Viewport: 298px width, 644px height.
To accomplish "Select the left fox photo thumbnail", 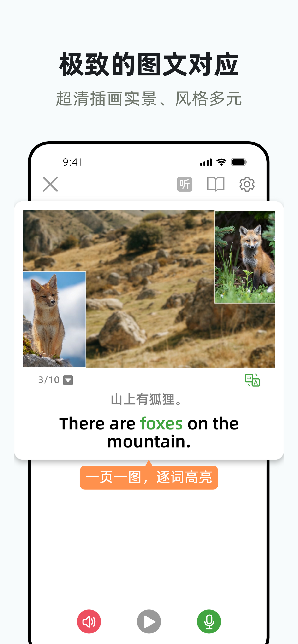I will click(x=54, y=319).
